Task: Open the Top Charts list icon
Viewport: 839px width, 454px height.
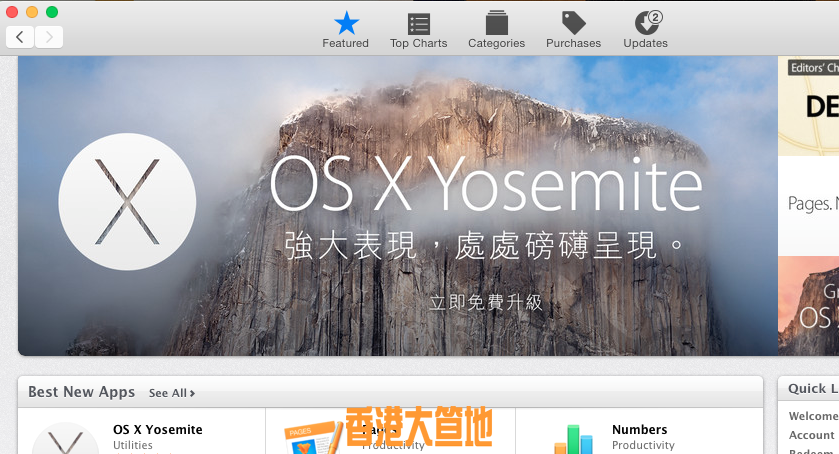Action: click(x=418, y=24)
